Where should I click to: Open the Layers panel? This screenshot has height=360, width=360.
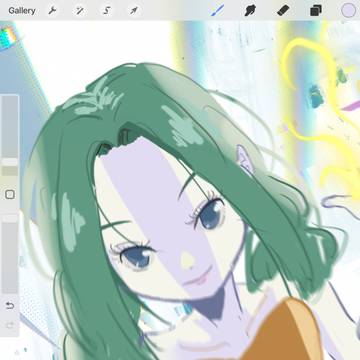(316, 10)
